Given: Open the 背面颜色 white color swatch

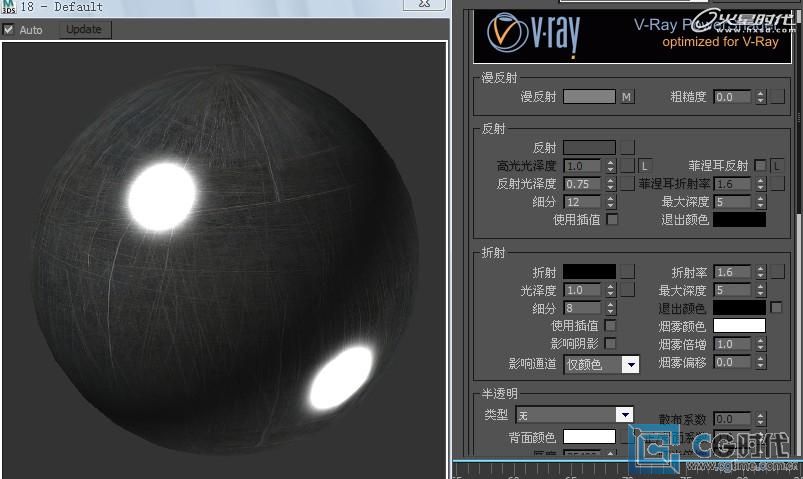Looking at the screenshot, I should tap(589, 436).
